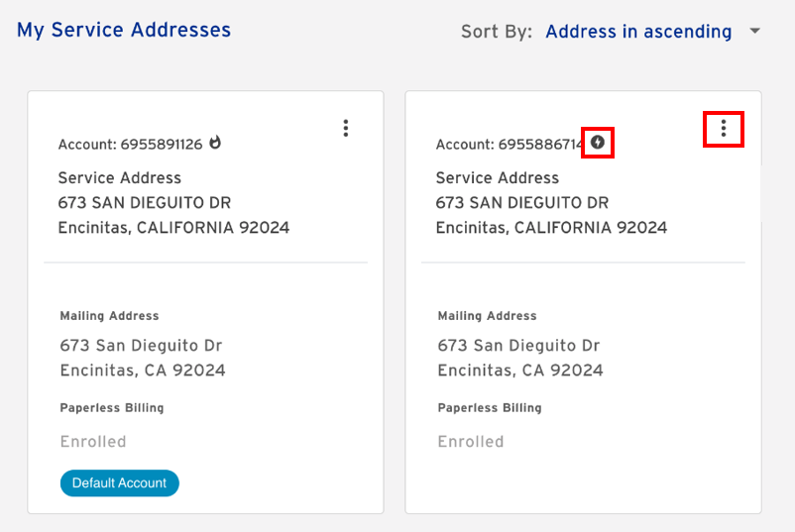Click the first card's 673 SAN DIEGUITO DR service address
795x532 pixels.
(x=145, y=203)
